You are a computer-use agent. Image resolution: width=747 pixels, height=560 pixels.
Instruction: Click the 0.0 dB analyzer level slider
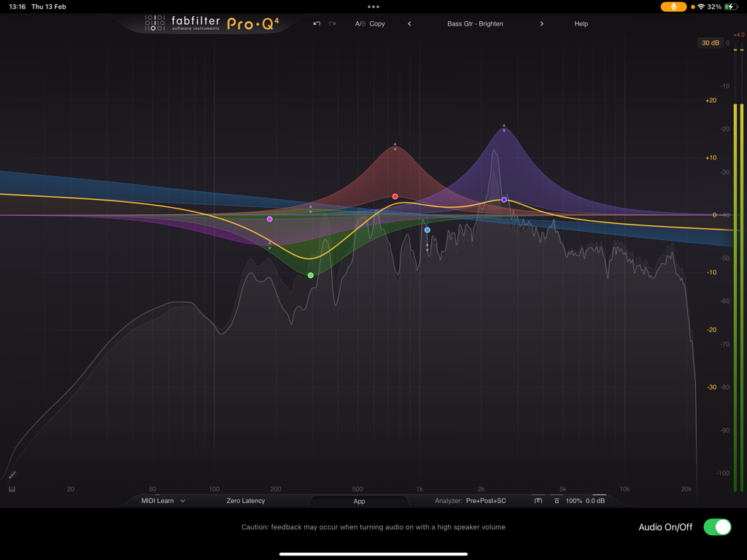point(595,501)
